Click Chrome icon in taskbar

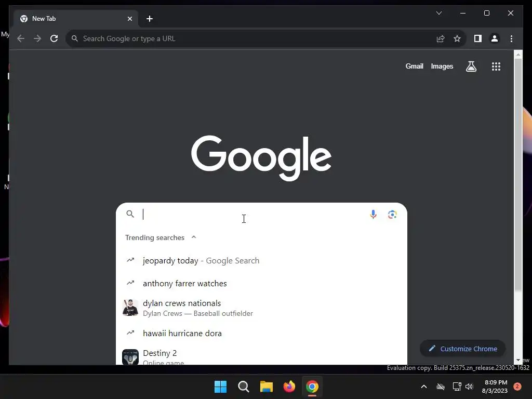click(x=312, y=387)
